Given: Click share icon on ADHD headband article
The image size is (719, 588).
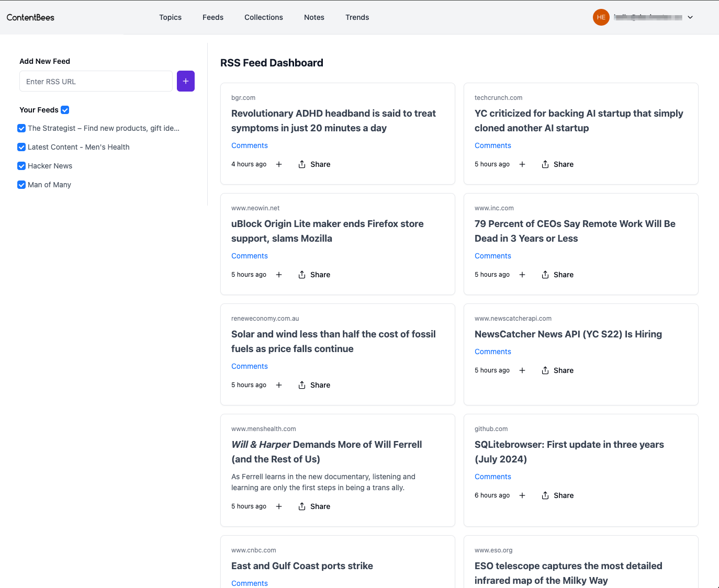Looking at the screenshot, I should [x=302, y=164].
